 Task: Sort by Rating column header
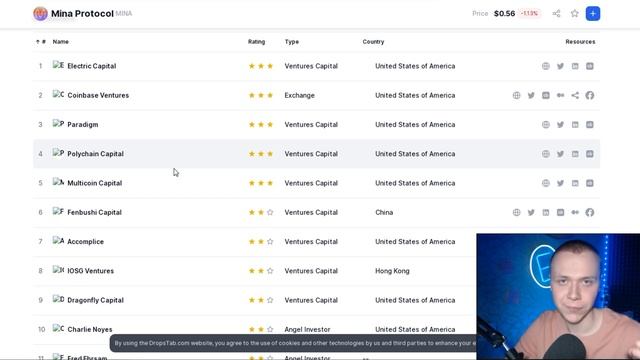pyautogui.click(x=256, y=42)
